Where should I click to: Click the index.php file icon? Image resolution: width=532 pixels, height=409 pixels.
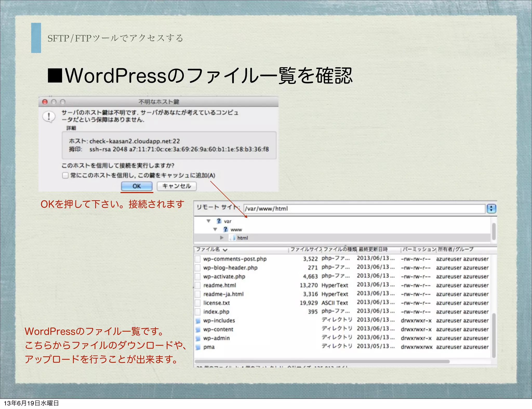198,312
